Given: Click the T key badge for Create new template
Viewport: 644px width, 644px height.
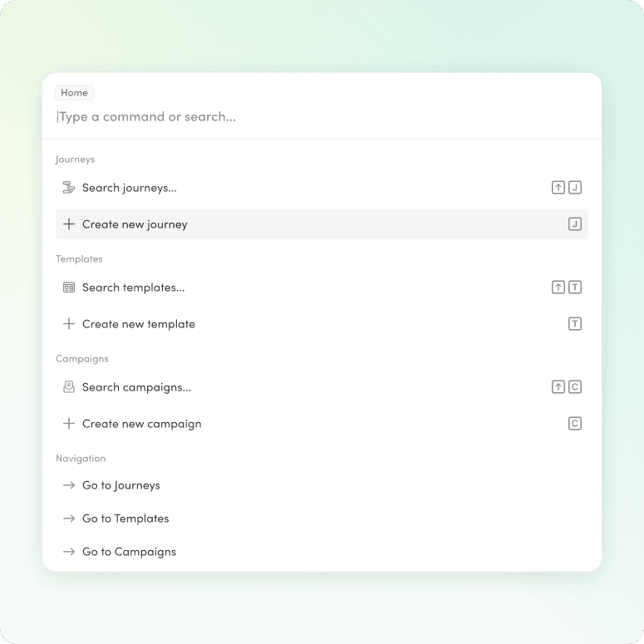Looking at the screenshot, I should [x=574, y=324].
